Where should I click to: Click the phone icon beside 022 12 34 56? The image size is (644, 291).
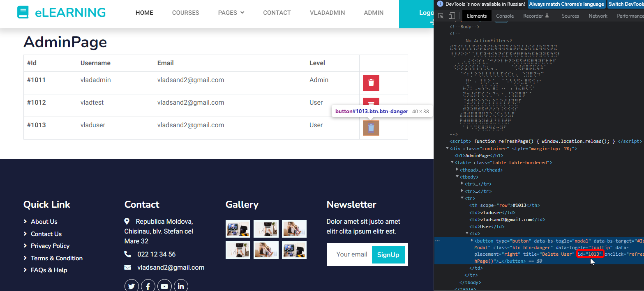click(x=127, y=254)
